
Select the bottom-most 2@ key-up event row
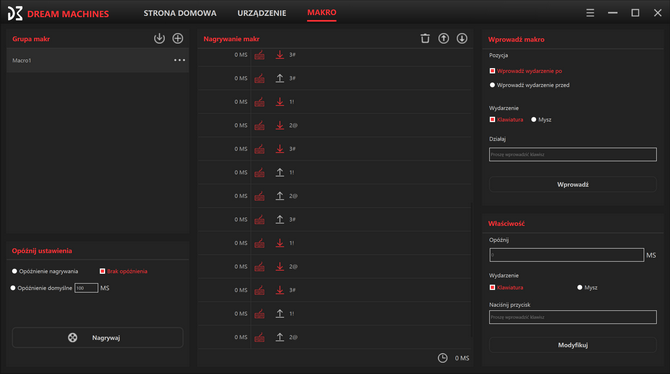coord(335,337)
